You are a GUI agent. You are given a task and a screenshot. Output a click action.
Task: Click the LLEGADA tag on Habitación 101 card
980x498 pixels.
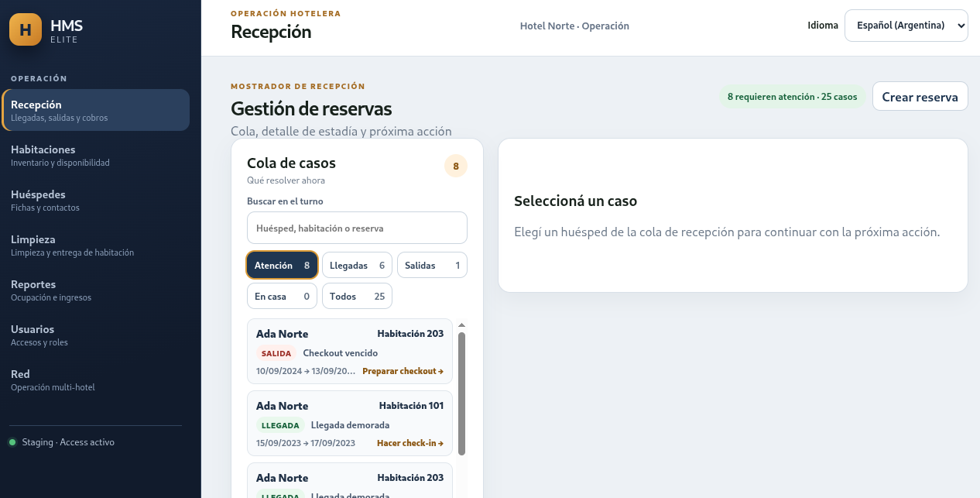pos(280,425)
